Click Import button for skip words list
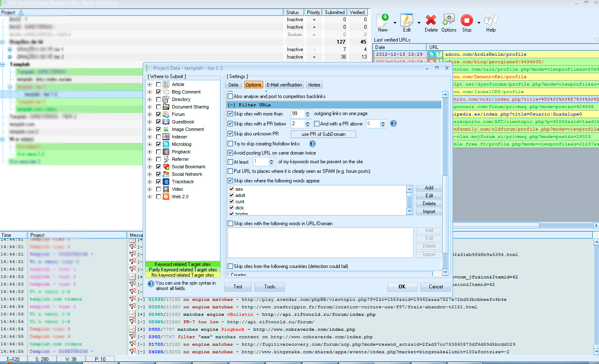The height and width of the screenshot is (364, 599). click(429, 212)
